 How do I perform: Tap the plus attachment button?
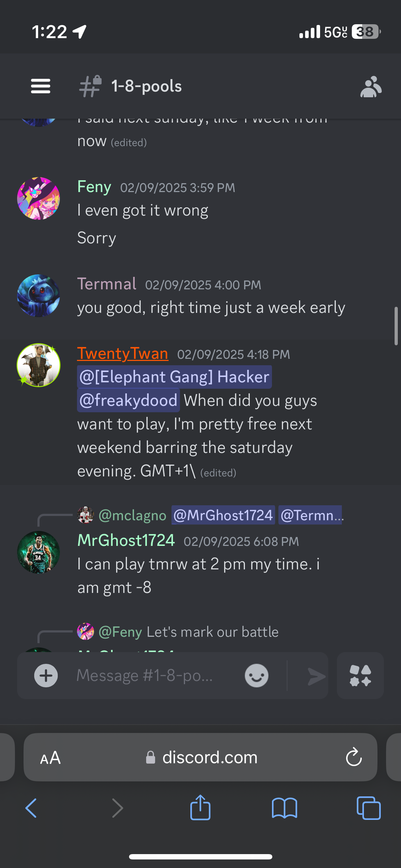pyautogui.click(x=46, y=676)
